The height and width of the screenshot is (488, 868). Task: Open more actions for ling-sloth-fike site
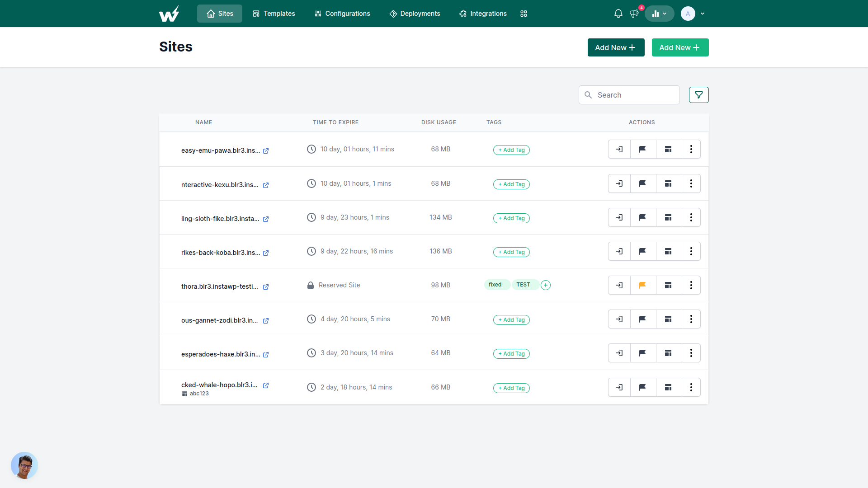pyautogui.click(x=691, y=217)
